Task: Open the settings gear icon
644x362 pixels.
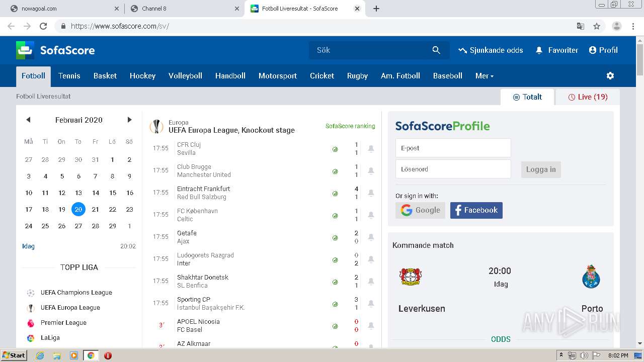Action: (x=610, y=75)
